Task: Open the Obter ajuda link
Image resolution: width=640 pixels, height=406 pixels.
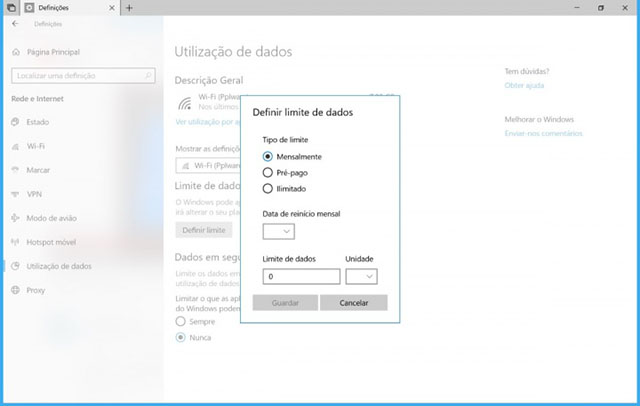Action: pos(524,85)
